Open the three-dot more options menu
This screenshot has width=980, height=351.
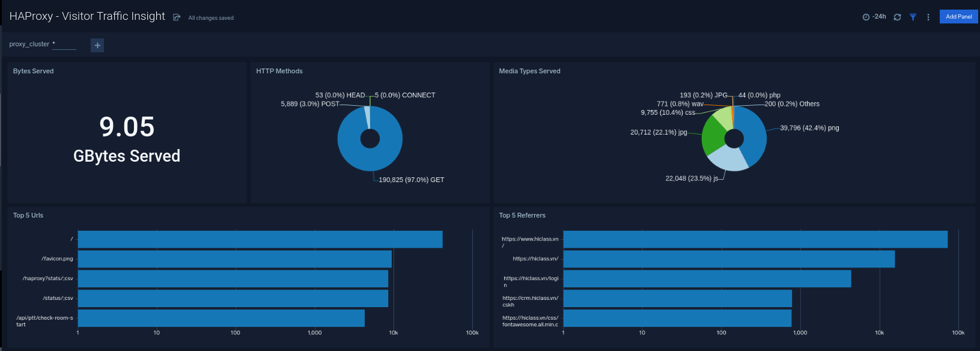point(928,17)
